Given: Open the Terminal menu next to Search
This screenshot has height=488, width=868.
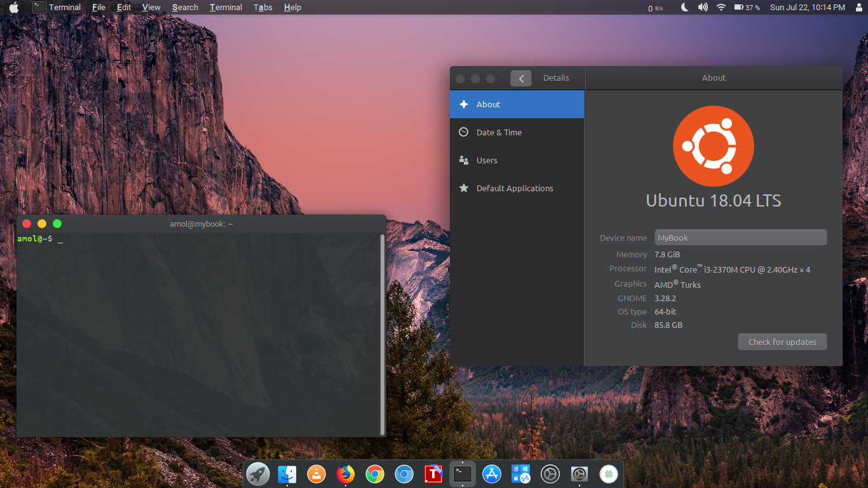Looking at the screenshot, I should click(x=226, y=8).
